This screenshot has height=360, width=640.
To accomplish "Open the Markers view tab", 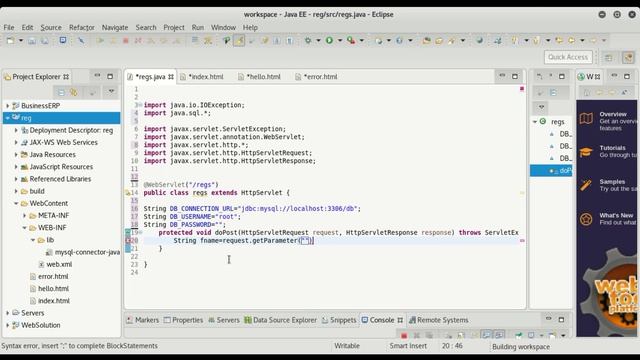I will click(142, 320).
